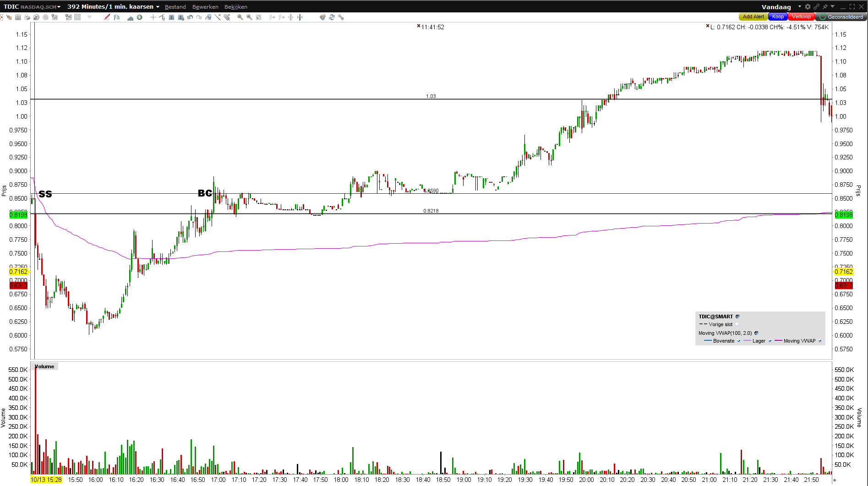868x486 pixels.
Task: Open the Bekijken menu
Action: pyautogui.click(x=236, y=7)
